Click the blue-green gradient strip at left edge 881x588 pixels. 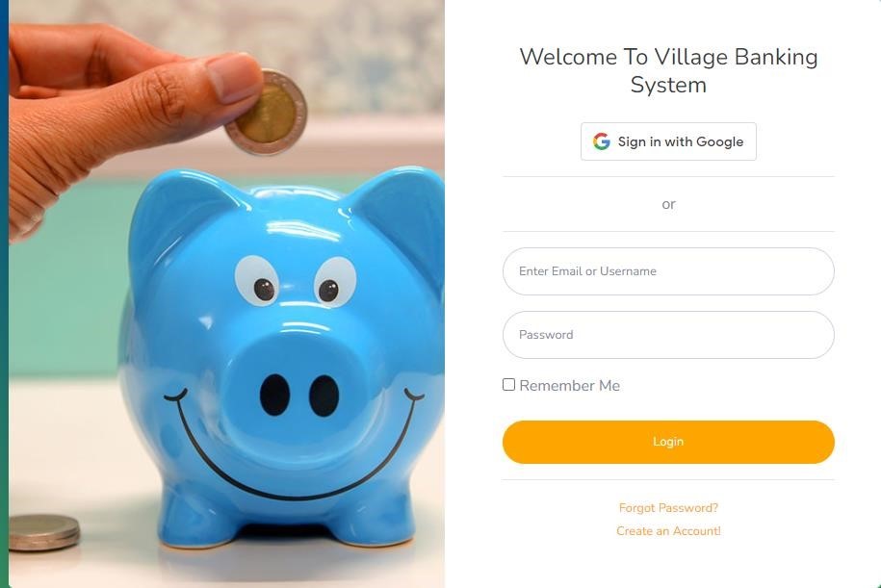coord(4,294)
